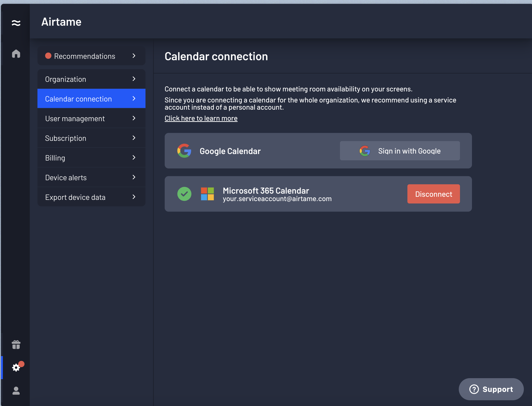Disconnect the Microsoft 365 Calendar
Viewport: 532px width, 406px height.
(x=434, y=194)
